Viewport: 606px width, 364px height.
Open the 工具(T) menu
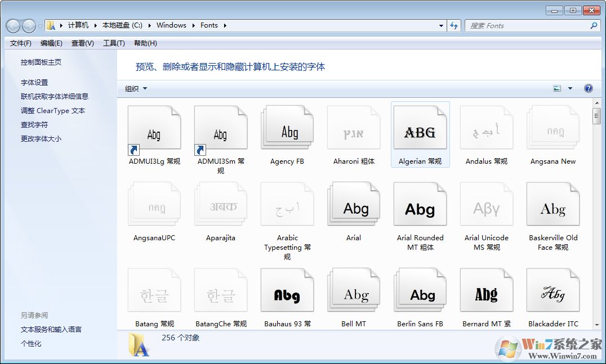point(114,43)
